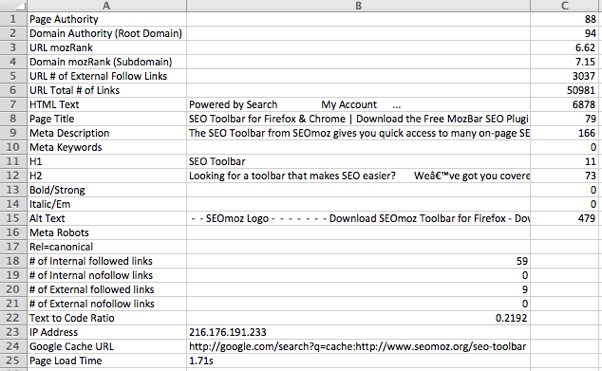Viewport: 602px width, 371px height.
Task: Click the 'Meta Description' label cell
Action: [x=107, y=133]
